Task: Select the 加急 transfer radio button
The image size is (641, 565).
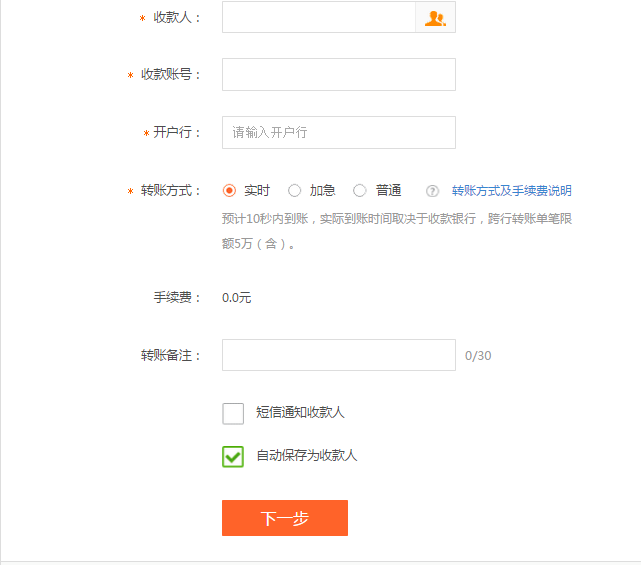Action: pos(294,191)
